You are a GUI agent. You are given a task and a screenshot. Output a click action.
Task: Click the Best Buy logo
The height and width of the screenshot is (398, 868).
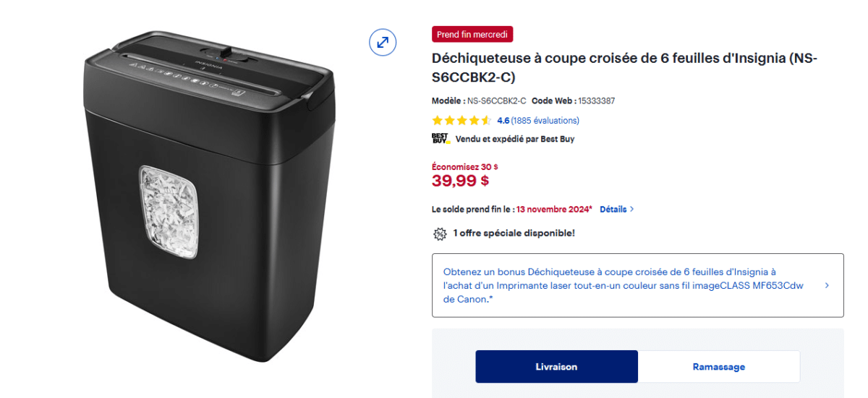[x=441, y=138]
